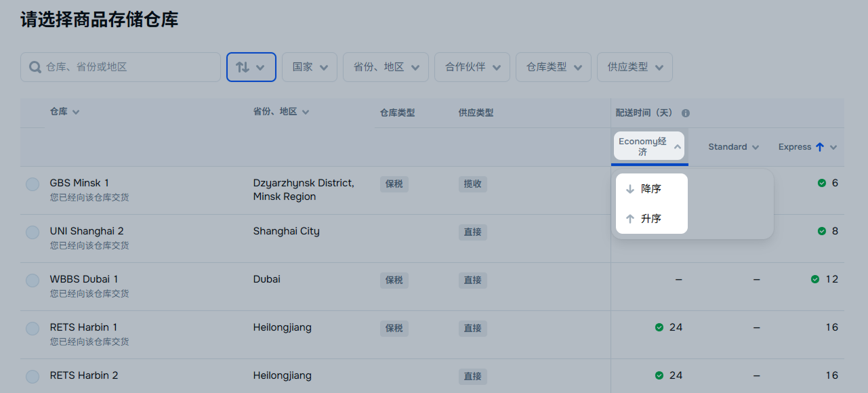Screen dimensions: 868x393
Task: Select the GBS Minsk 1 warehouse radio
Action: (33, 184)
